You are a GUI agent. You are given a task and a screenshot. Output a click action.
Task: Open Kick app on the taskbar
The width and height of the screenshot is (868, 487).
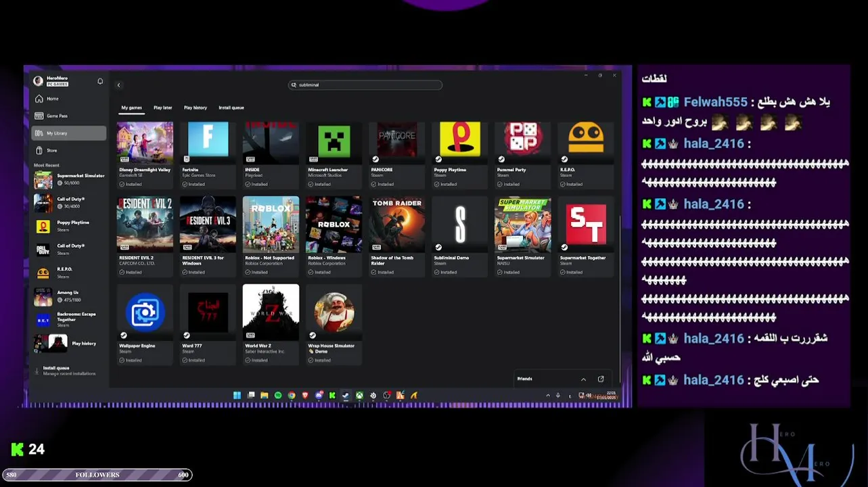(332, 396)
